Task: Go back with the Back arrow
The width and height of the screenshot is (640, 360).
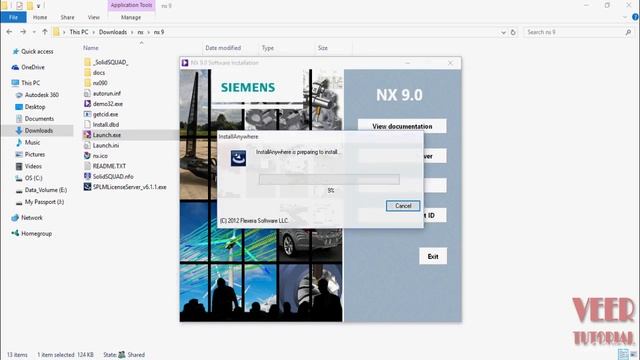Action: 9,32
